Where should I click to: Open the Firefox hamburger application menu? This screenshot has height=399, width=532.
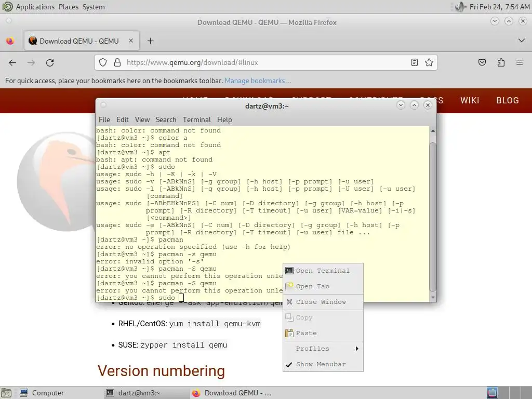point(520,62)
